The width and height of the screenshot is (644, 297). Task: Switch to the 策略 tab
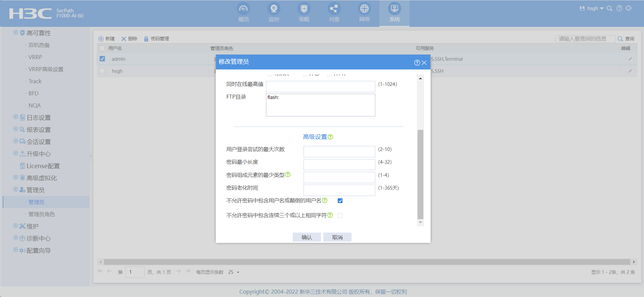click(304, 13)
